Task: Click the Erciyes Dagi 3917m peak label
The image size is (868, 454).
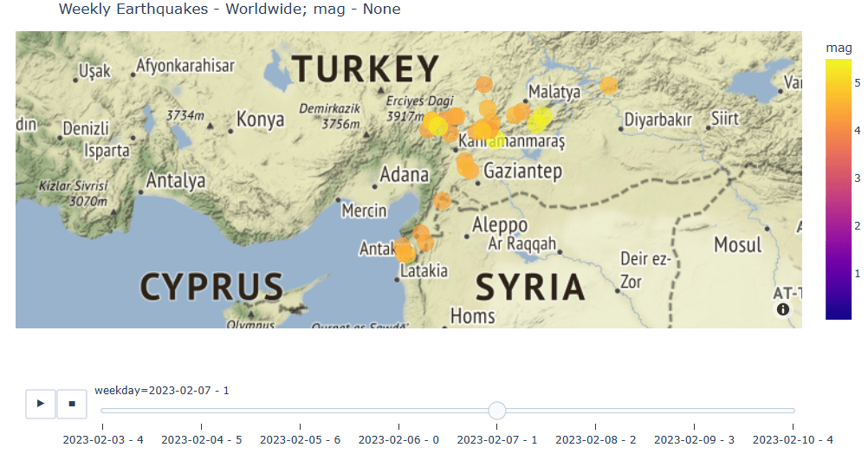Action: point(419,108)
